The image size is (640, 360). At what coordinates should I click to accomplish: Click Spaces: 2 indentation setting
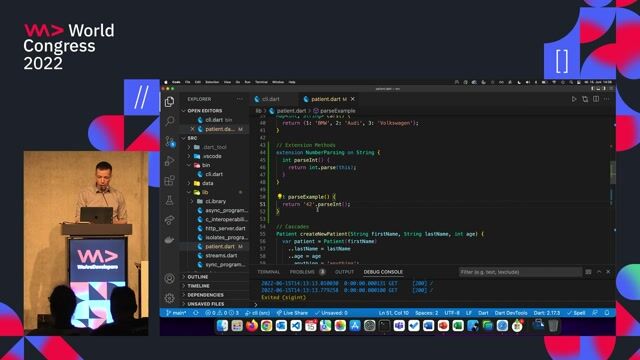click(427, 313)
